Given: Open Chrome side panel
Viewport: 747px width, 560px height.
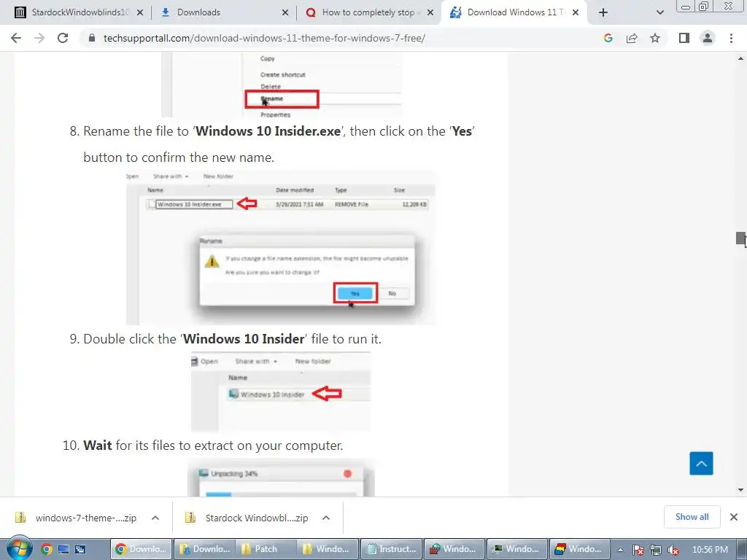Looking at the screenshot, I should (x=684, y=38).
